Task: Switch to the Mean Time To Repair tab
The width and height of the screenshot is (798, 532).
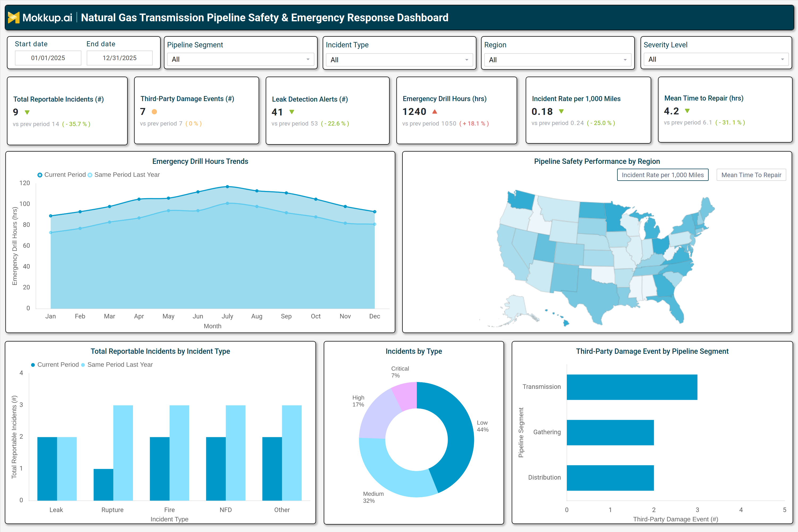Action: (x=751, y=175)
